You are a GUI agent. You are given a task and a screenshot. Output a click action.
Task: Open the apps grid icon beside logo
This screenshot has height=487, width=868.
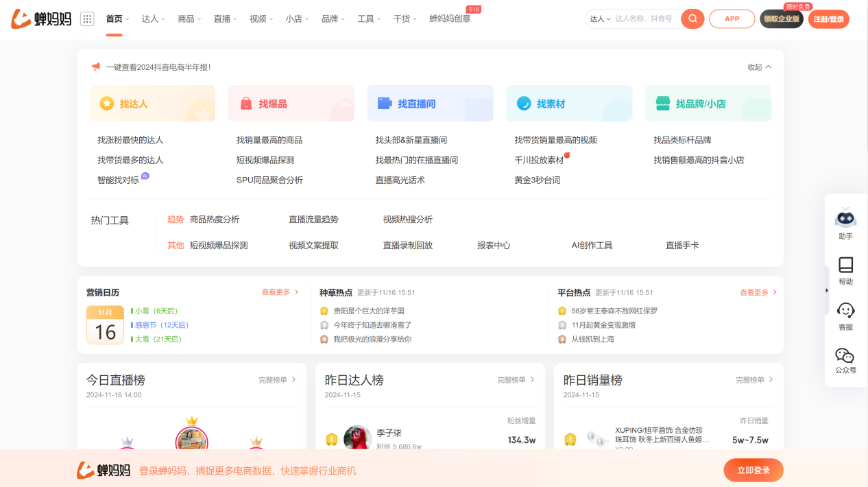87,19
